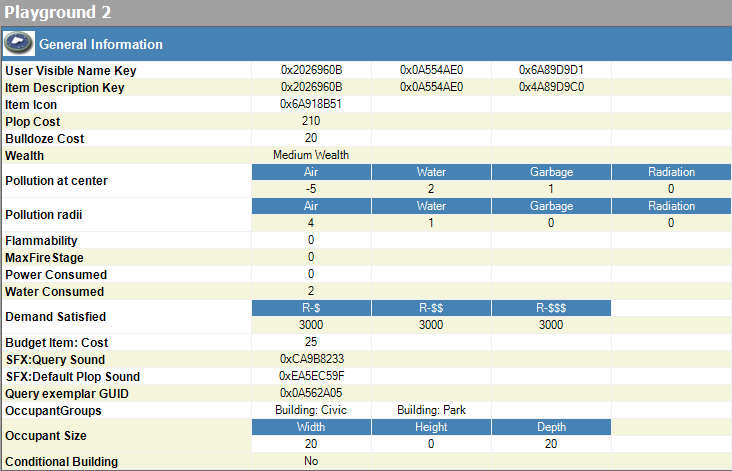
Task: Select Air pollution at center value -5
Action: [x=311, y=189]
